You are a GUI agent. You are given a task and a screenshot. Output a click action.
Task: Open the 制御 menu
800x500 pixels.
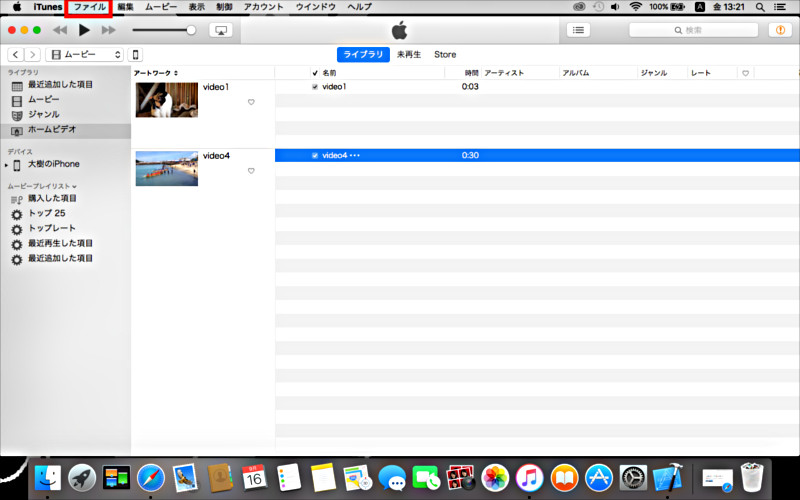[x=224, y=7]
